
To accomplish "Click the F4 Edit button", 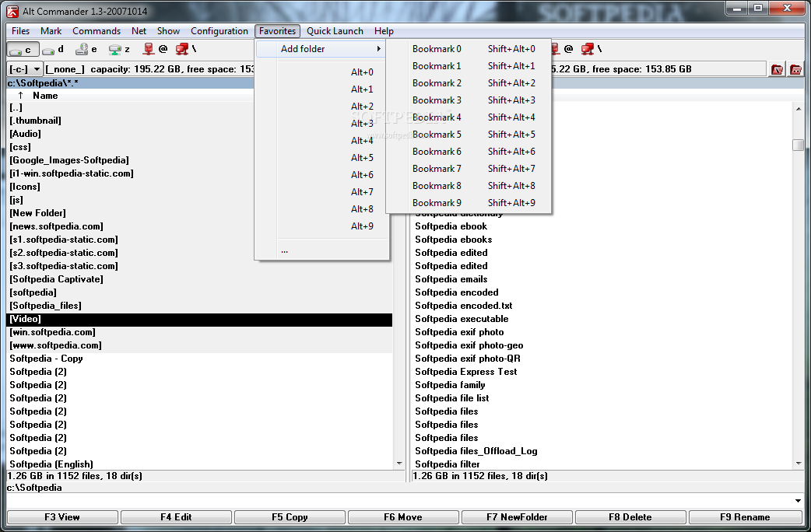I will click(176, 517).
